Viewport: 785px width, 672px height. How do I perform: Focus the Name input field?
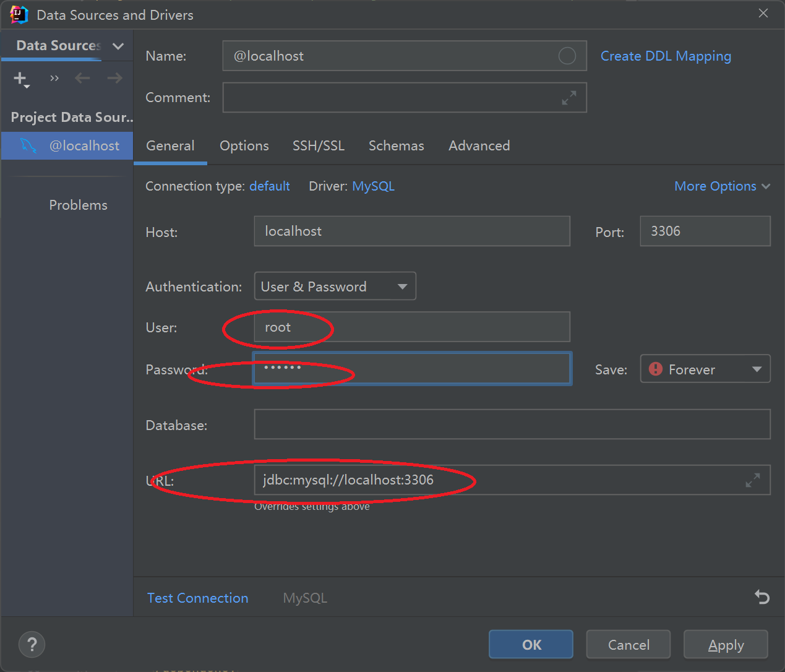click(405, 56)
